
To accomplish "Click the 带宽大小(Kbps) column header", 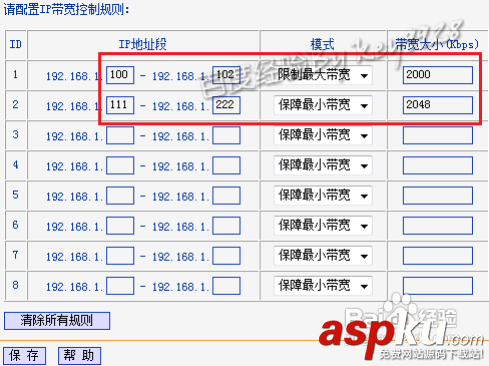I will 437,44.
